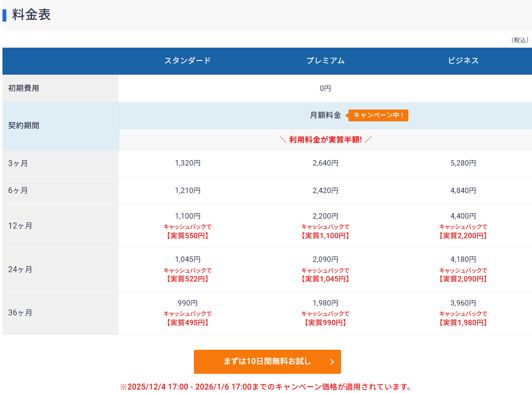Click the 1,210円 price for 6ヶ月 スタンダード
Screen dimensions: 532x393
tap(187, 191)
